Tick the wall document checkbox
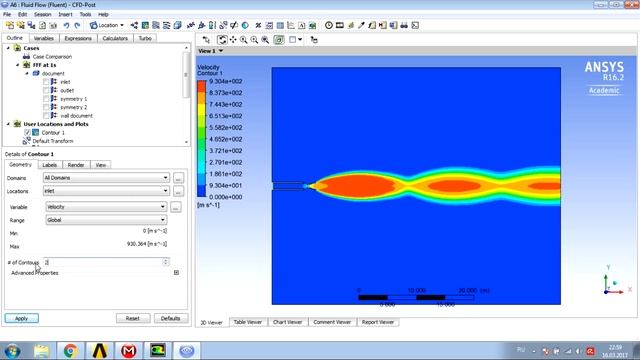This screenshot has width=640, height=360. 46,116
